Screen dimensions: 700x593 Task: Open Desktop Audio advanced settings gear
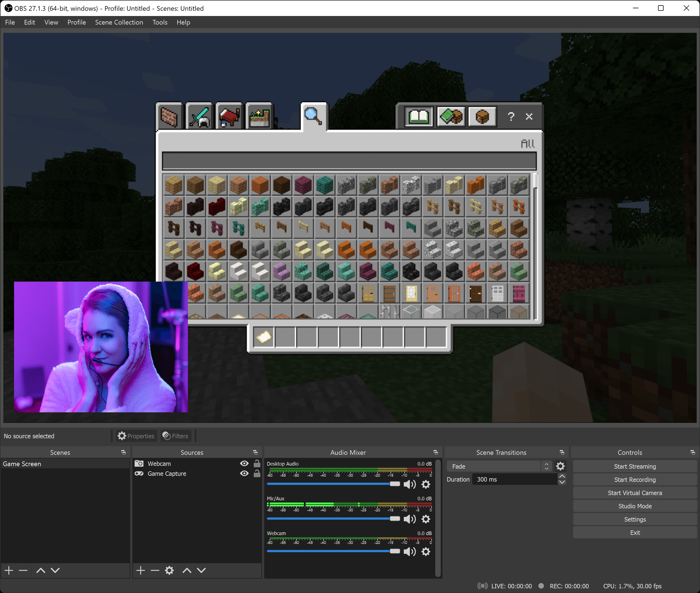tap(426, 484)
